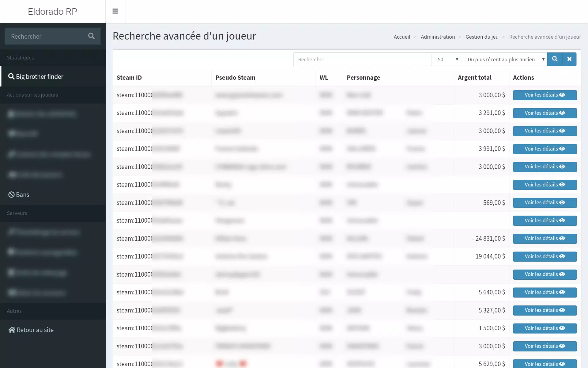View details for the 569,00 $ row

[545, 202]
